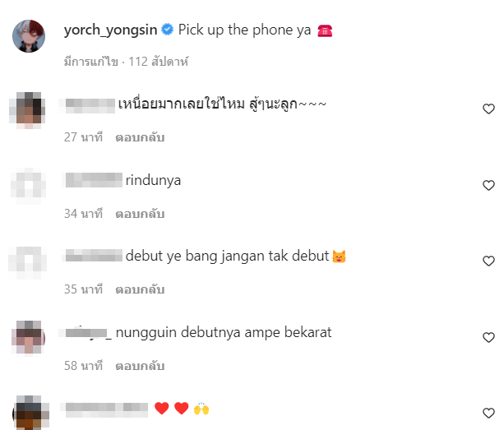Open avatar of 'nungguin debutnya' commenter
Image resolution: width=504 pixels, height=430 pixels.
click(29, 337)
